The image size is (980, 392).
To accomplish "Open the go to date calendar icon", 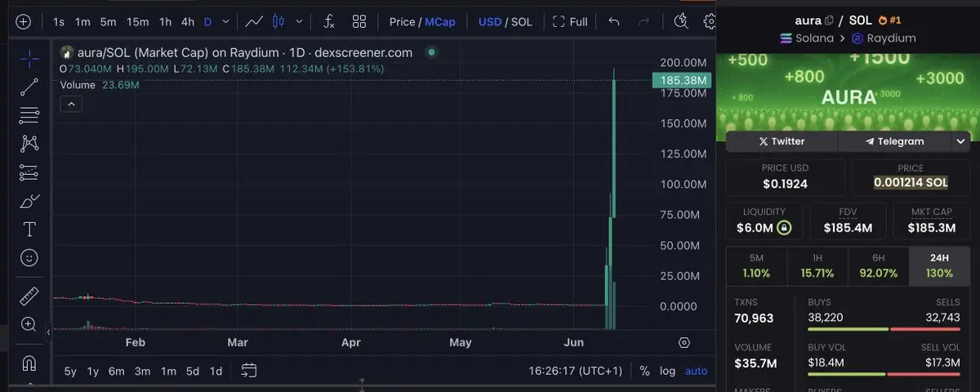I will click(x=249, y=371).
